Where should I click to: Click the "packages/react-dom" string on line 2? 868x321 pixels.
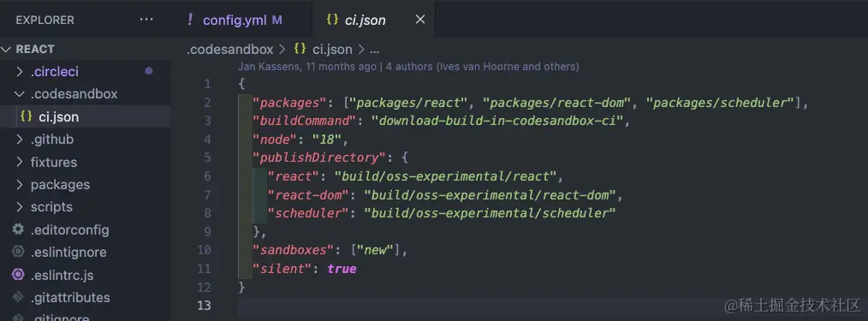[x=557, y=103]
